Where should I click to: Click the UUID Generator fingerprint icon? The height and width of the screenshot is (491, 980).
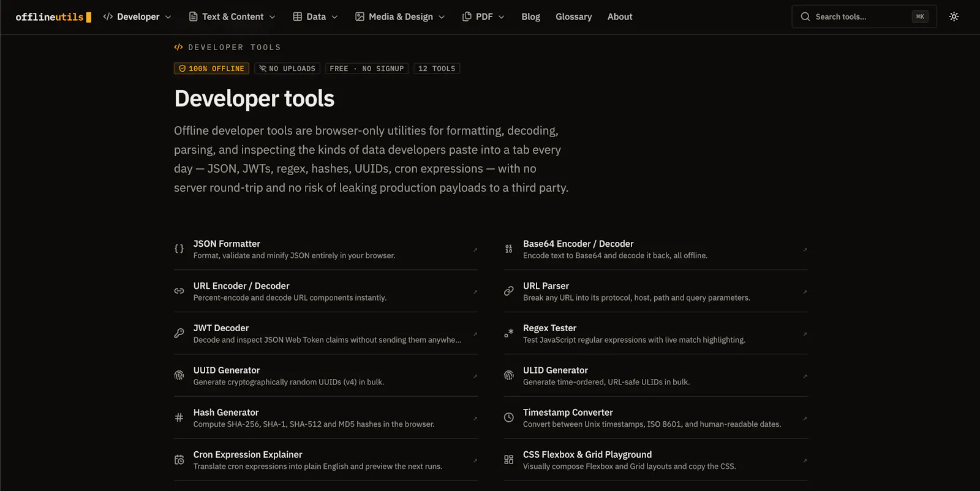(x=179, y=375)
